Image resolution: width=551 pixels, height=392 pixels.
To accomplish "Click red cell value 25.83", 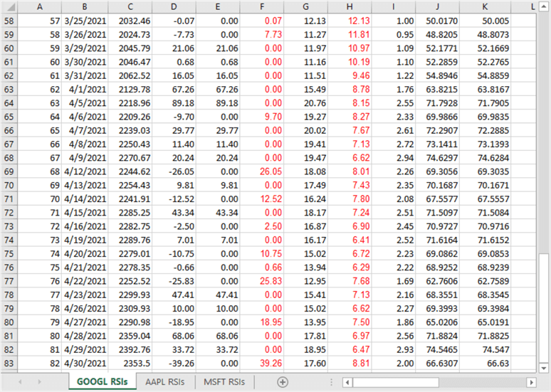I will (262, 281).
